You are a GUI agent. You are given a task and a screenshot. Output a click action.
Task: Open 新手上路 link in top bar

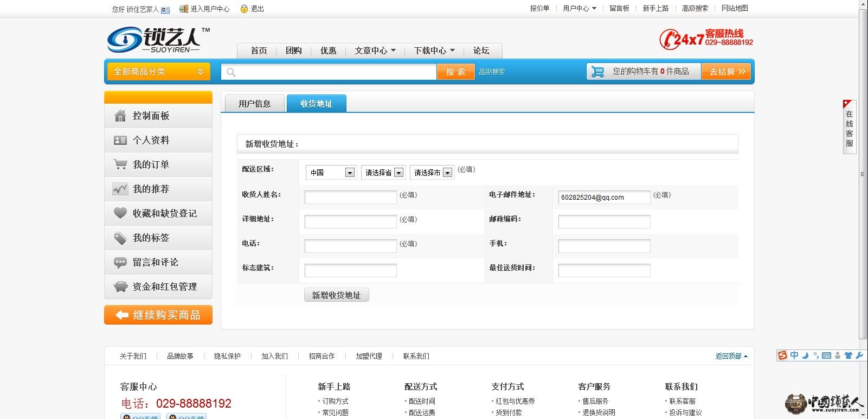tap(655, 8)
